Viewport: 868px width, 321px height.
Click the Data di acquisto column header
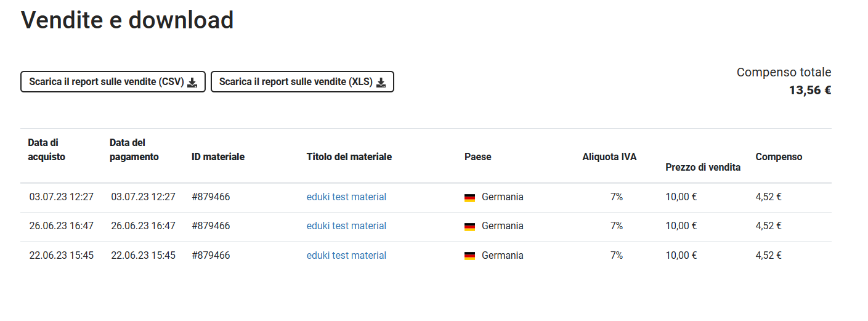click(47, 150)
